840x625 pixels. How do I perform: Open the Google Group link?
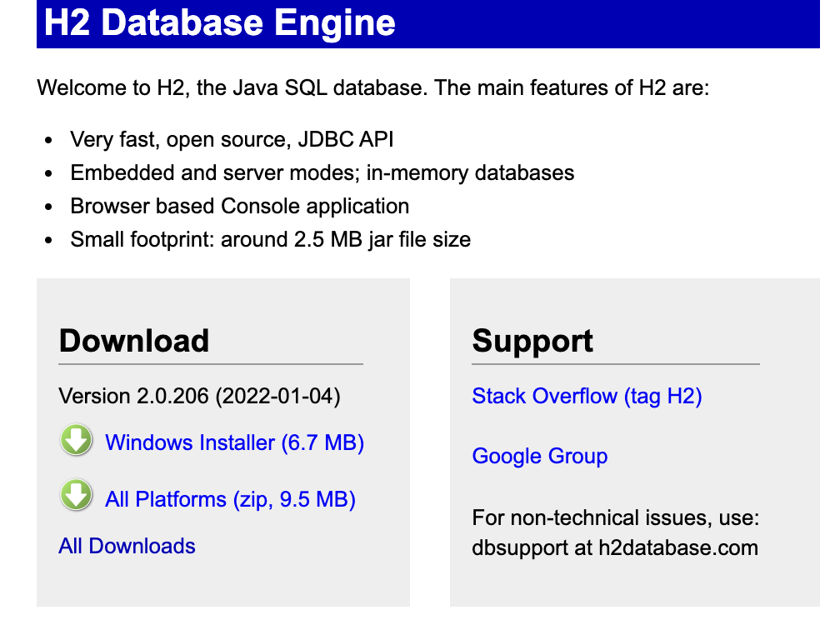point(540,457)
